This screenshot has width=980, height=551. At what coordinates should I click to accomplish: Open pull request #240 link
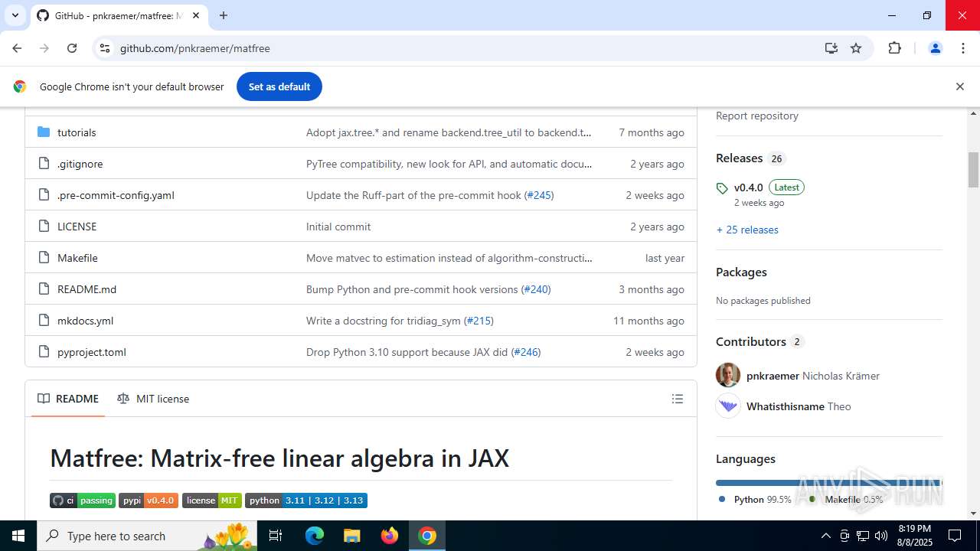coord(535,289)
